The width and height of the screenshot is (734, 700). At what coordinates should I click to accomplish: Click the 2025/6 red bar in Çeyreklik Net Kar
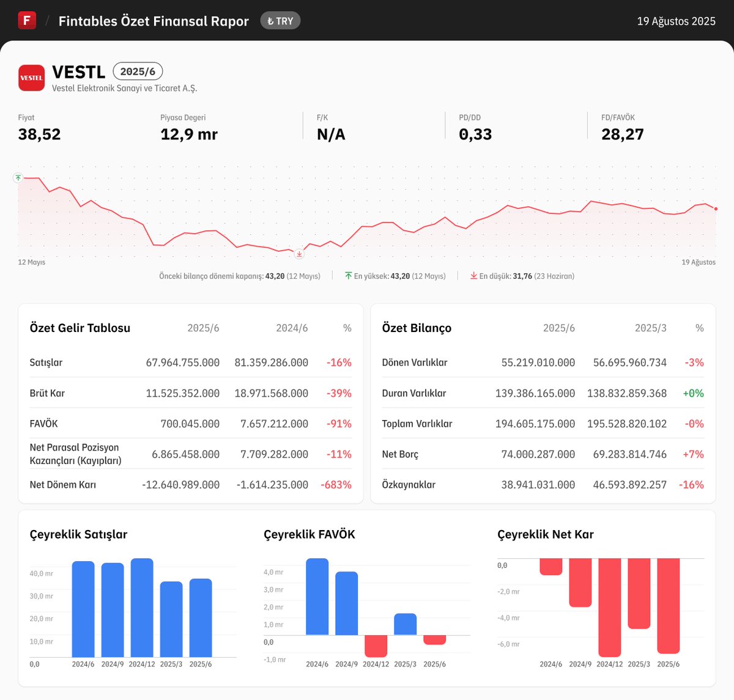[669, 605]
